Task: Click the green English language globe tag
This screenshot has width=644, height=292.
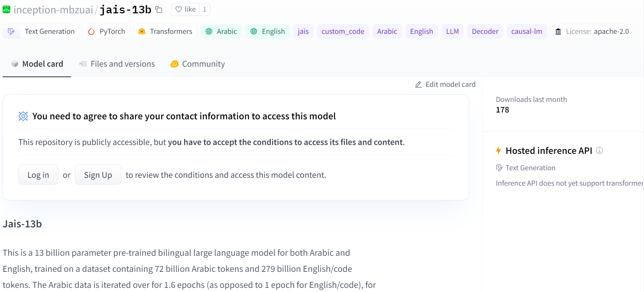Action: pyautogui.click(x=254, y=31)
